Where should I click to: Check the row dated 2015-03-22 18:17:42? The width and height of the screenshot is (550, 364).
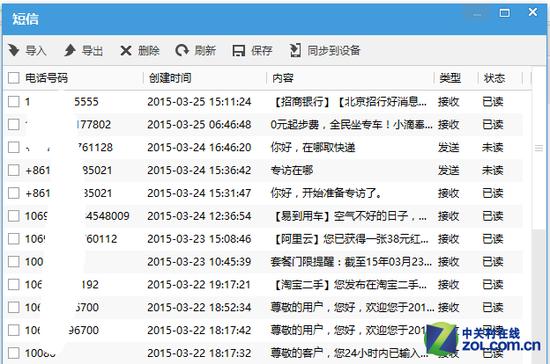pos(14,330)
